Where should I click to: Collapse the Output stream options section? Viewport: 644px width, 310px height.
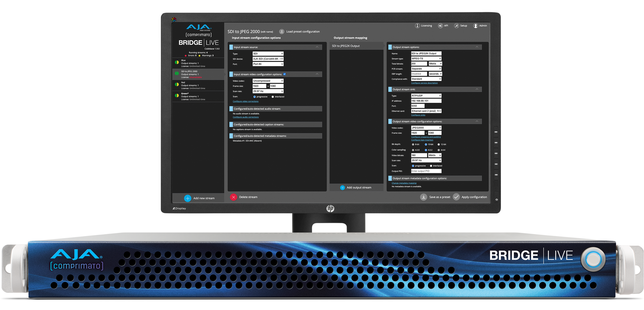[x=477, y=47]
